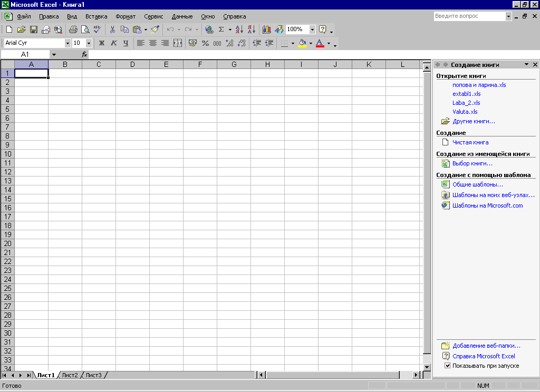Copy selection toolbar icon
Screen dimensions: 540x392
tap(124, 30)
